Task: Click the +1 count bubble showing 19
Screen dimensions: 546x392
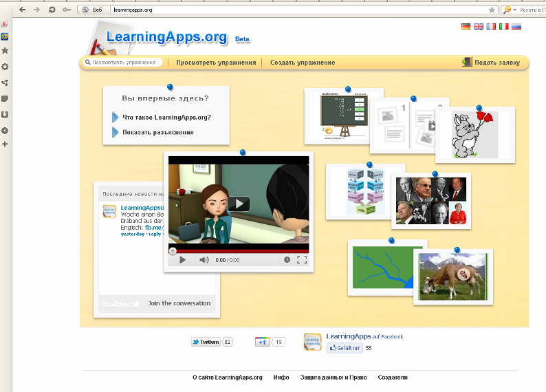Action: coord(279,342)
